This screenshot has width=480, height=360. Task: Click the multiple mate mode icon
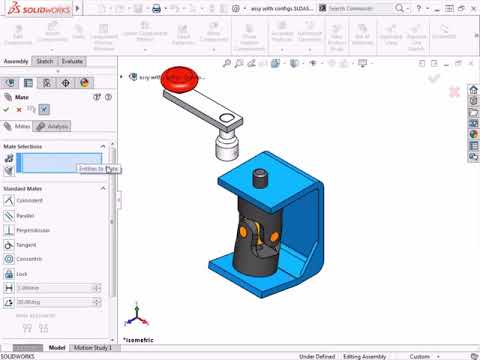point(9,171)
